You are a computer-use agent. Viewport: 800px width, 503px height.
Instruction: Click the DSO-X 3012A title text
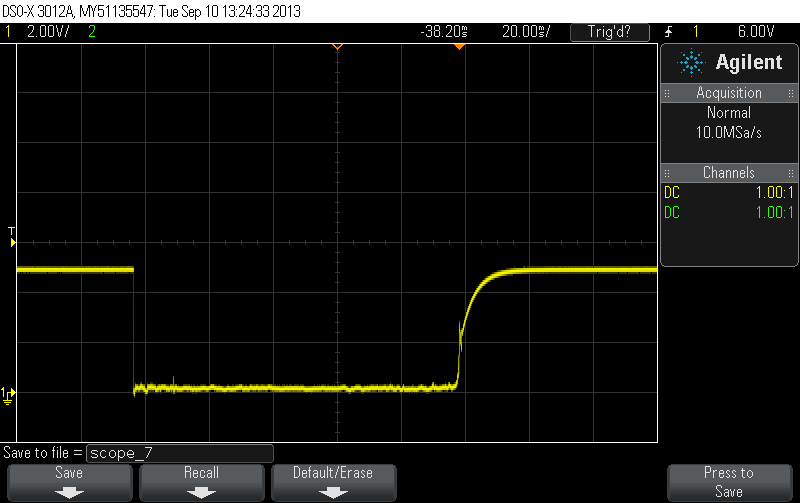click(x=39, y=11)
